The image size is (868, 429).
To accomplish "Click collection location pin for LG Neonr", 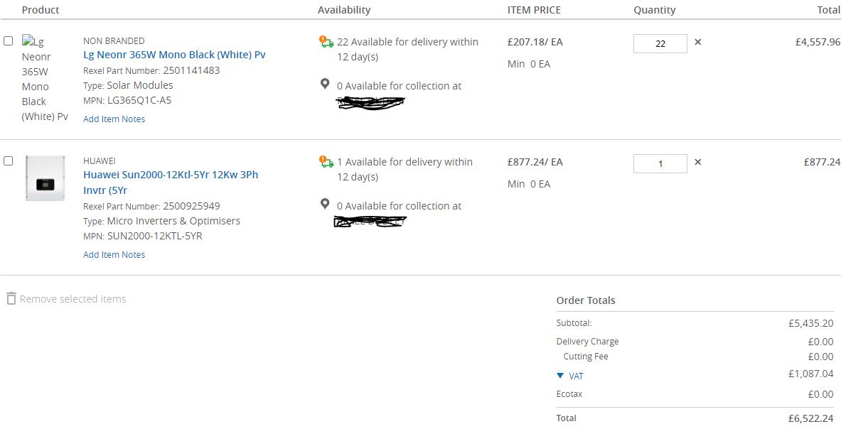I will [325, 85].
